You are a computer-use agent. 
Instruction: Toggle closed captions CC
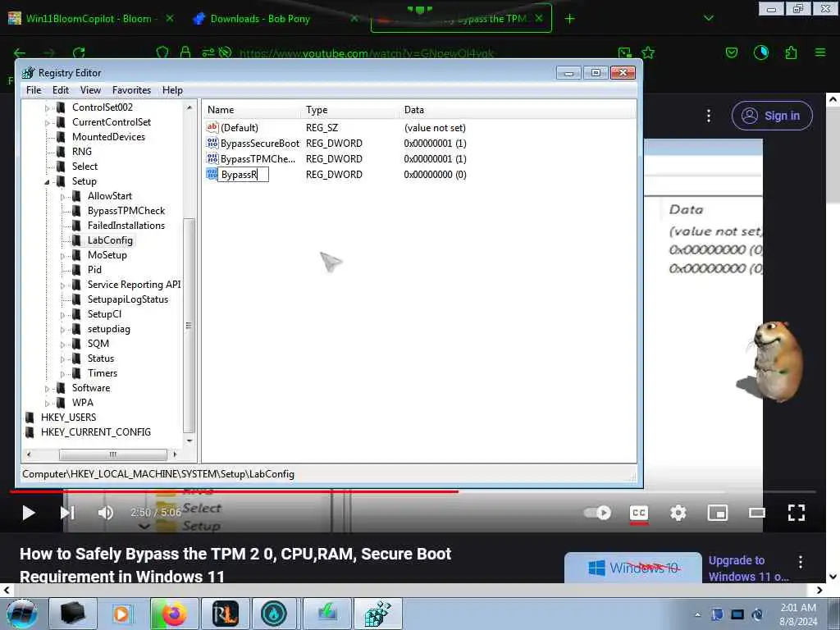click(x=638, y=513)
